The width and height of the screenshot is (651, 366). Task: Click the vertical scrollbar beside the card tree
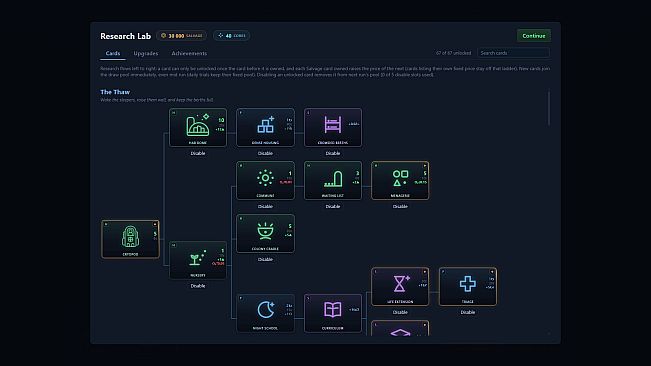(x=548, y=108)
